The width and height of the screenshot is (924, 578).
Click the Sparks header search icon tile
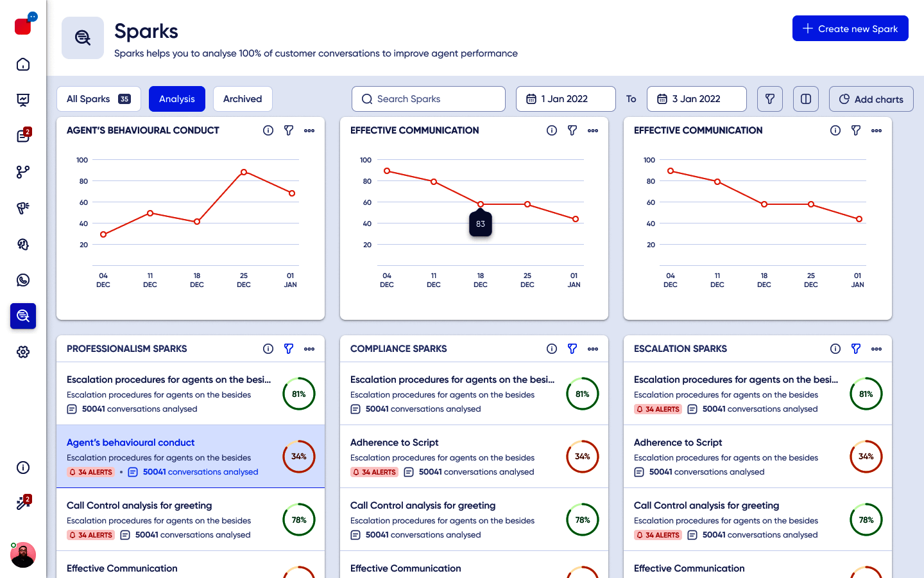pyautogui.click(x=83, y=38)
